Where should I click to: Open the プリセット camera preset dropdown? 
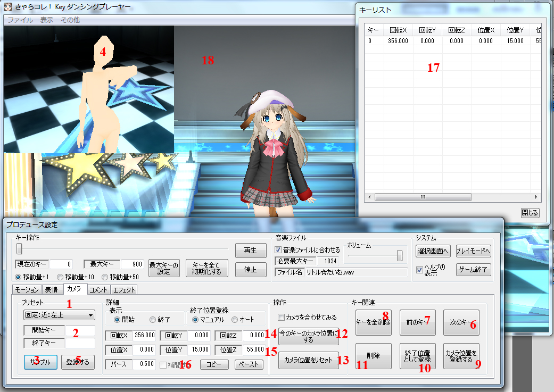click(x=59, y=315)
